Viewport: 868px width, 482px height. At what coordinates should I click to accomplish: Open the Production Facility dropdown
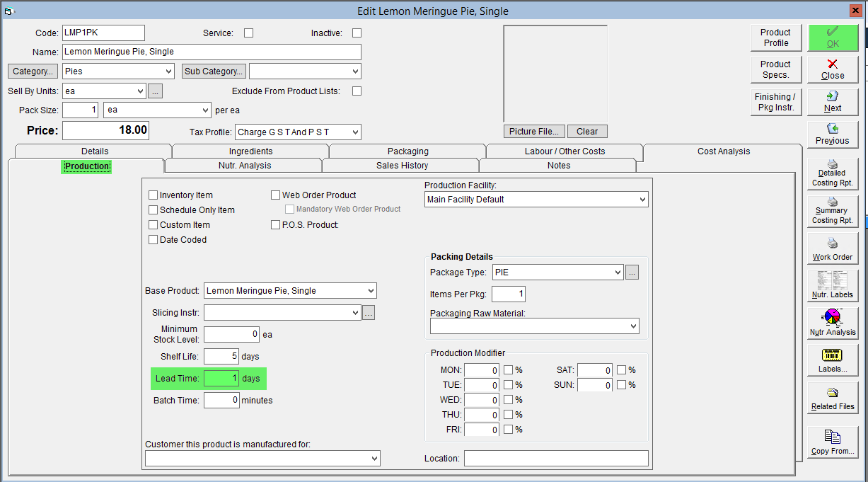642,200
